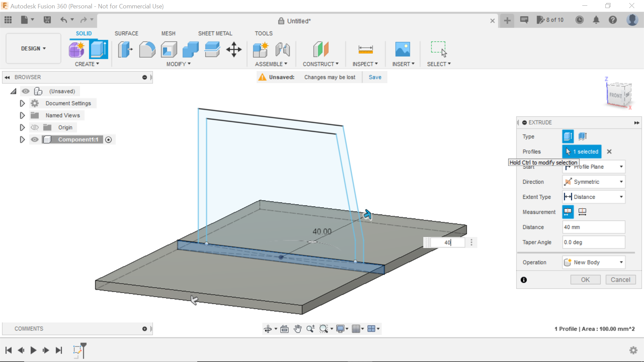Select the Fillet tool
The width and height of the screenshot is (644, 362).
[147, 49]
